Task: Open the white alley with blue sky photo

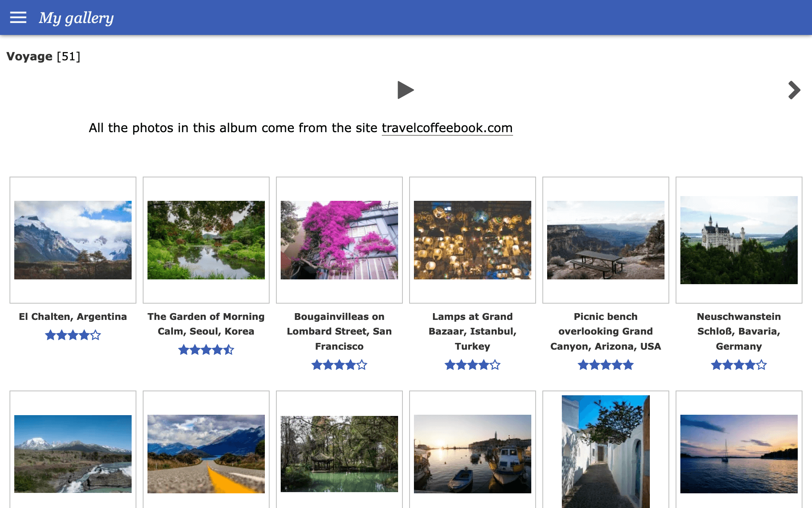Action: (606, 452)
